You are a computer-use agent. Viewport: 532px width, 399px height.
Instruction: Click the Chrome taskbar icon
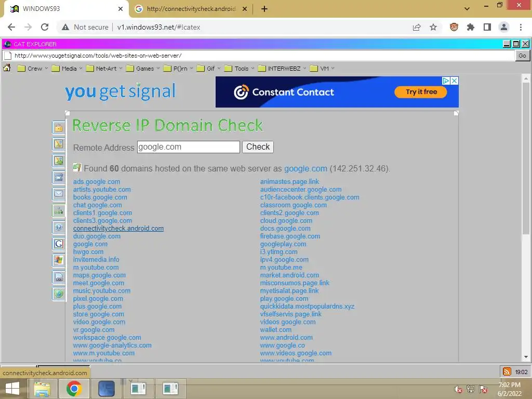(x=74, y=389)
